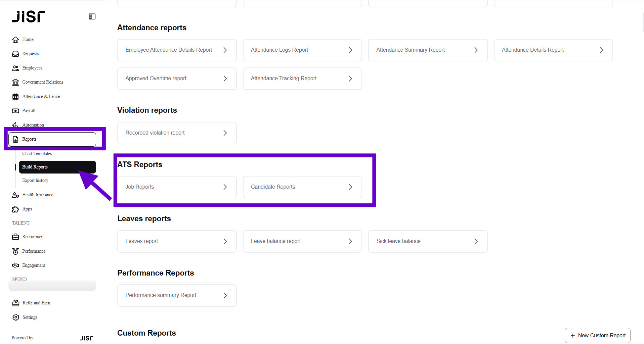Collapse the sidebar using the panel icon

92,16
